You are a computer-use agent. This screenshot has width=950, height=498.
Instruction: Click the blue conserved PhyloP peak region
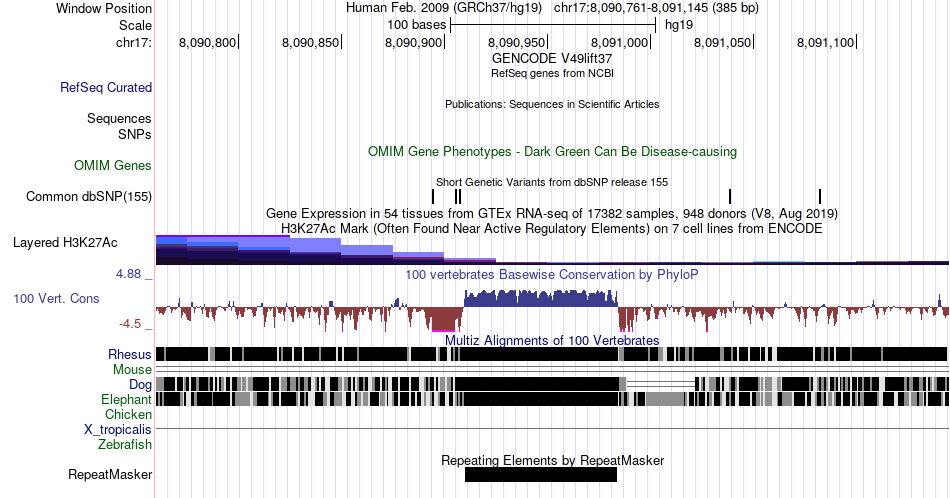540,298
